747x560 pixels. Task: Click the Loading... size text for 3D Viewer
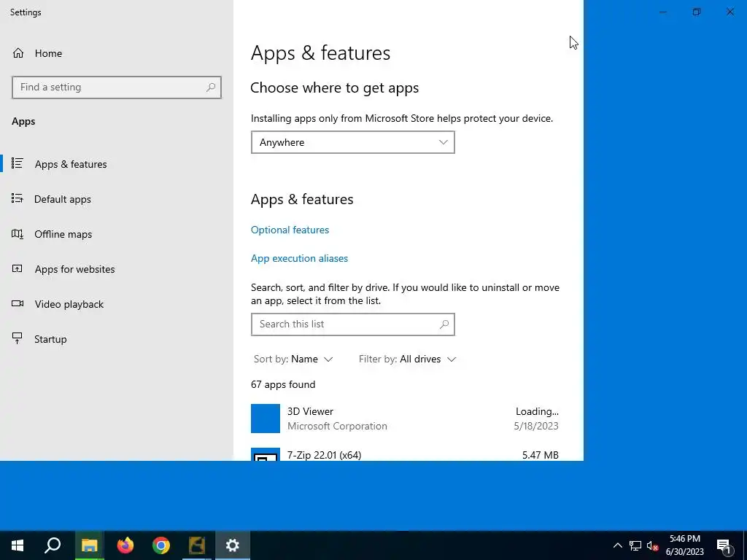[x=537, y=411]
